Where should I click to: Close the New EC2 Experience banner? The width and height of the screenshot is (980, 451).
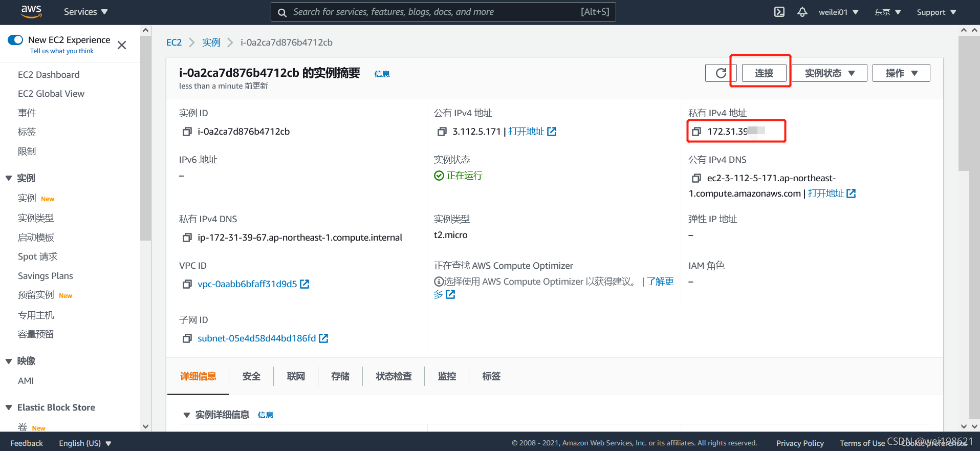click(x=122, y=45)
